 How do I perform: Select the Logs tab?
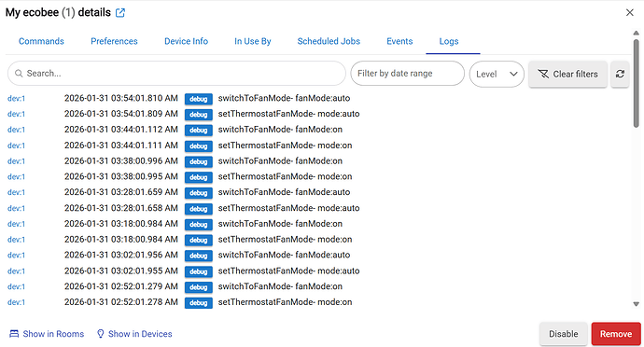pos(449,41)
